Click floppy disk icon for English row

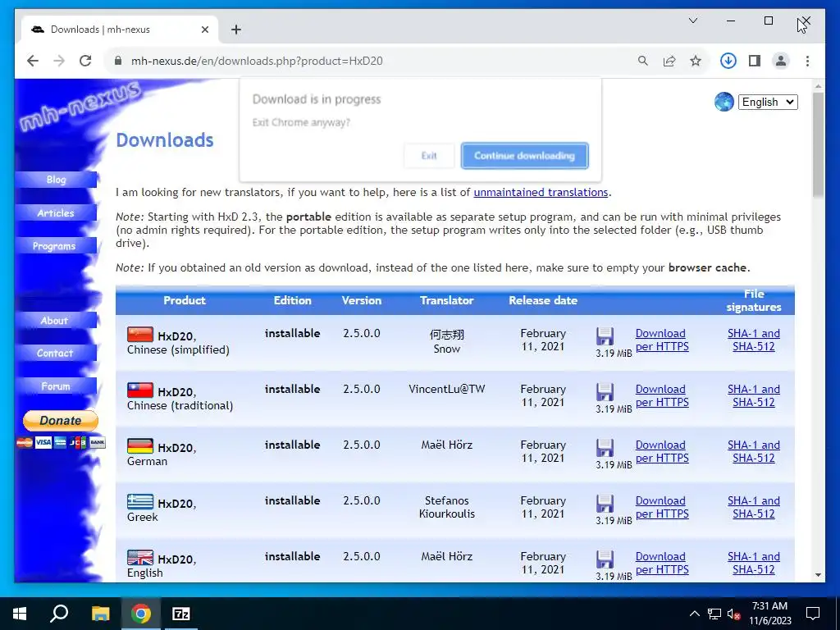(605, 559)
